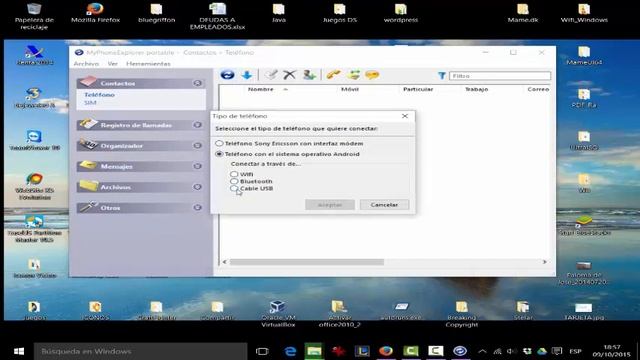640x360 pixels.
Task: Expand the Organizador sidebar section
Action: (x=197, y=146)
